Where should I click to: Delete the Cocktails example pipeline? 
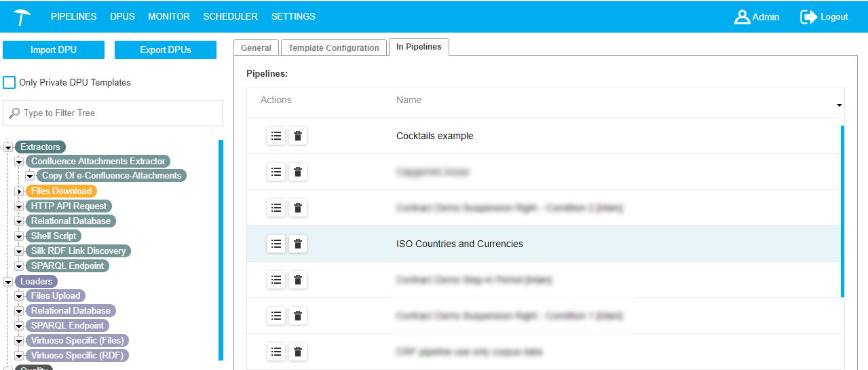[x=297, y=136]
